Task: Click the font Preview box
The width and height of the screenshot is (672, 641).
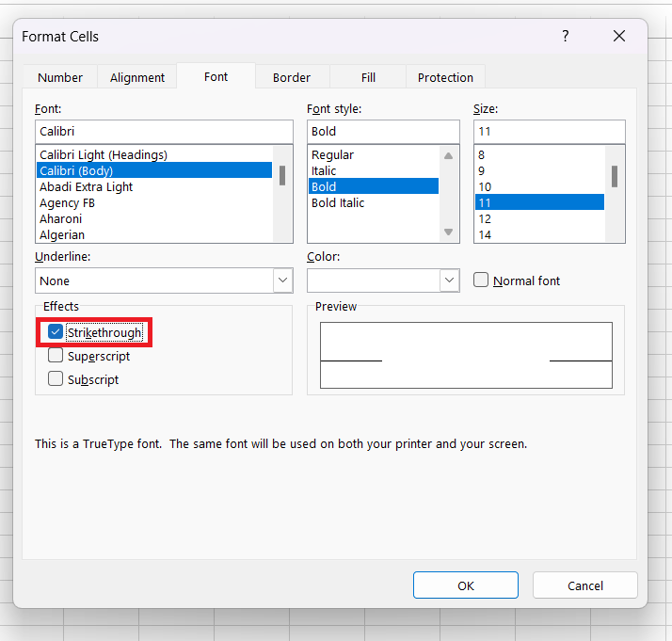Action: pos(466,355)
